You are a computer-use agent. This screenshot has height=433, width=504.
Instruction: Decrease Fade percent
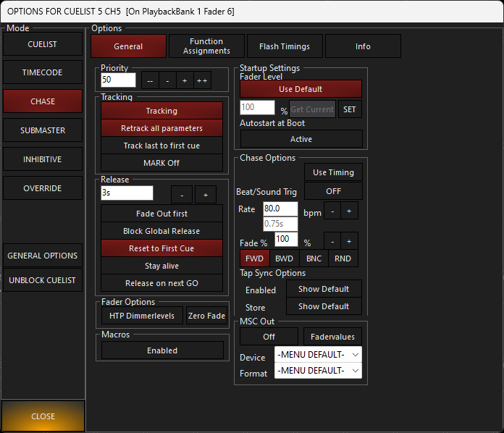pyautogui.click(x=332, y=241)
